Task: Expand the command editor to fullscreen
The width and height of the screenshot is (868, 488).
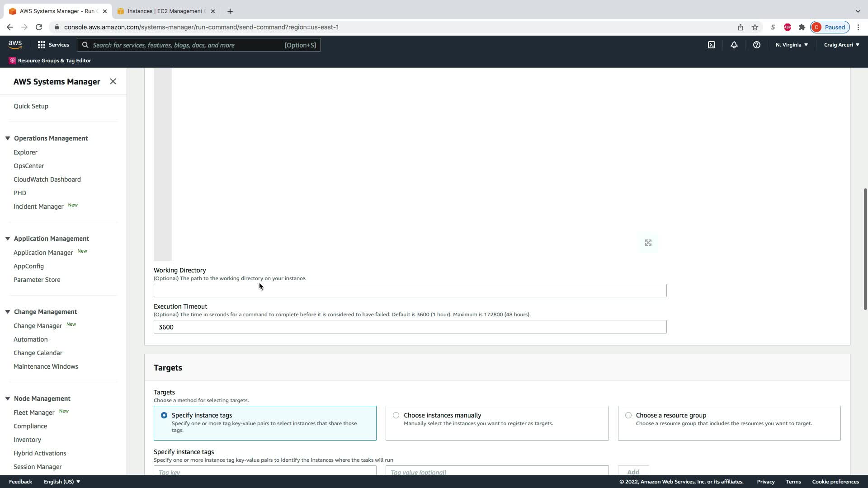Action: [648, 243]
